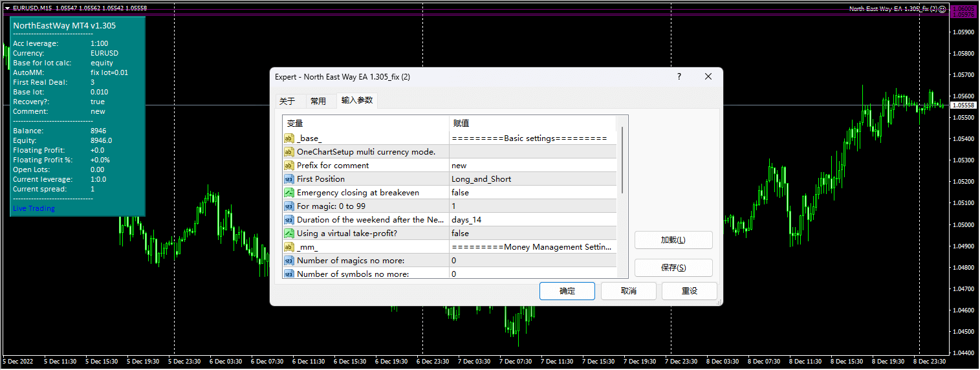Click the string icon beside _base_
This screenshot has width=980, height=370.
click(289, 138)
